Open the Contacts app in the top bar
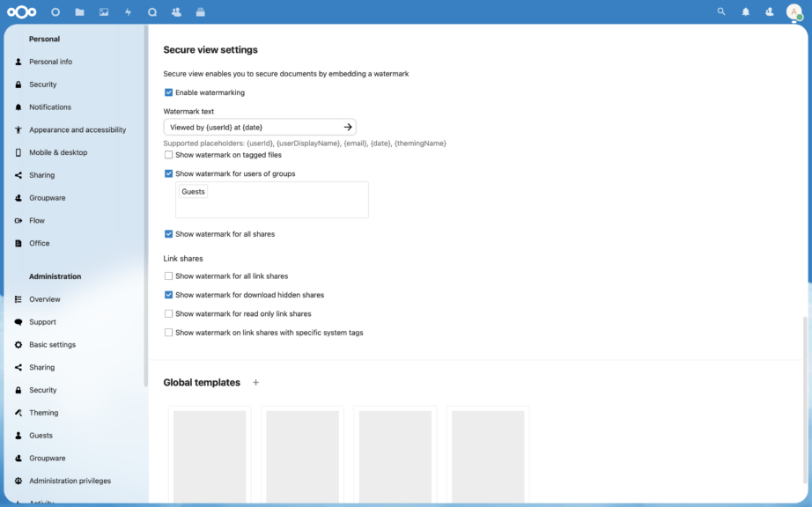Viewport: 812px width, 507px height. (x=174, y=11)
